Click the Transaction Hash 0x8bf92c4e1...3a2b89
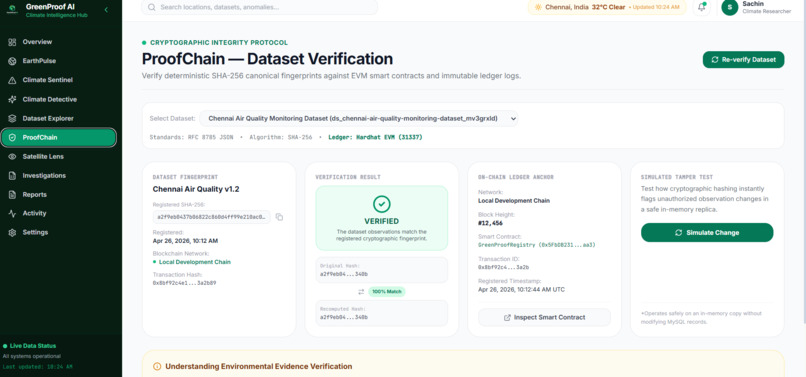Image resolution: width=806 pixels, height=377 pixels. point(185,283)
